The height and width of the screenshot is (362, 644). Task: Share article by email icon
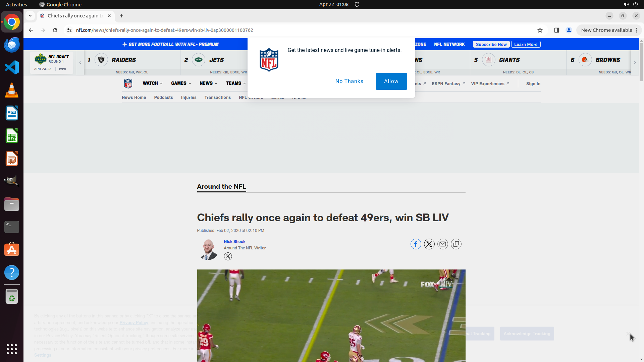click(x=442, y=244)
